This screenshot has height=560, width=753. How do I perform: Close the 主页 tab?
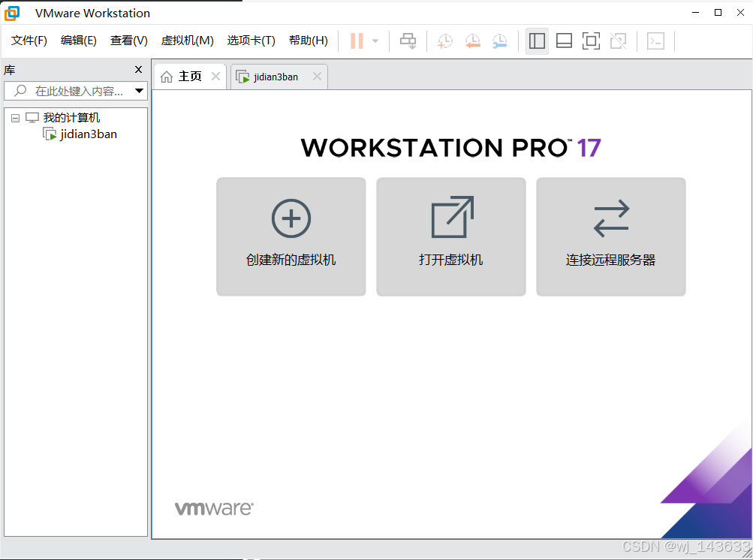(x=216, y=77)
